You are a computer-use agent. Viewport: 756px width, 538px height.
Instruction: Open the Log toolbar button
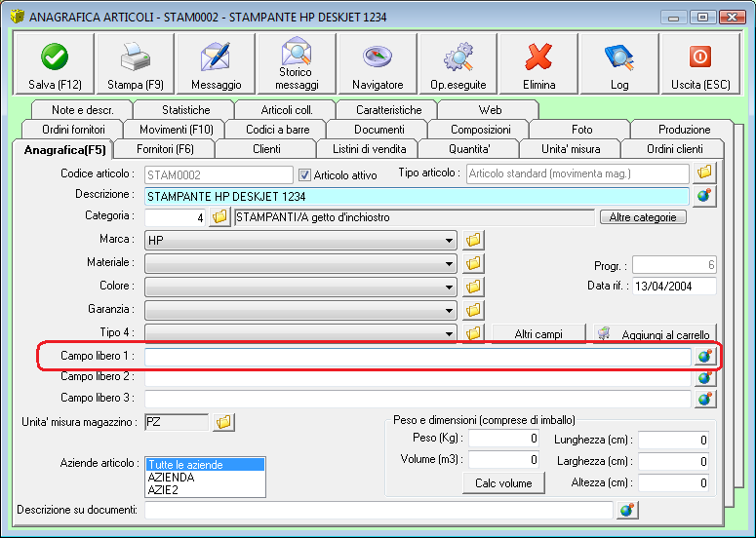pyautogui.click(x=619, y=63)
